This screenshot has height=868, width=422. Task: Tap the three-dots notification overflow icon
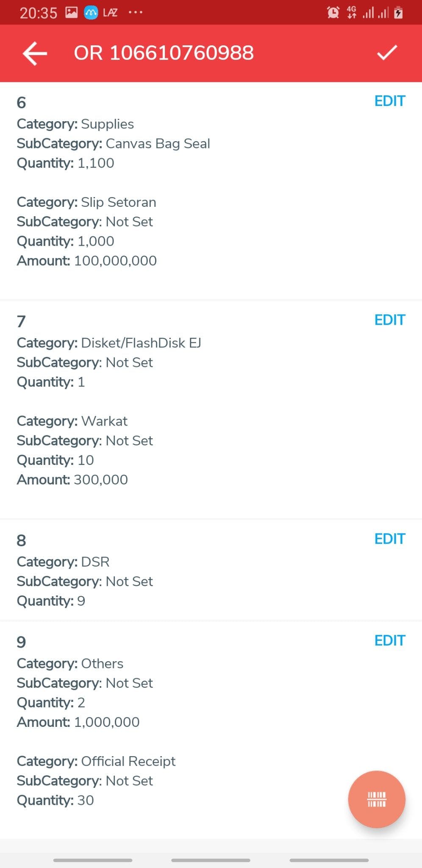136,13
